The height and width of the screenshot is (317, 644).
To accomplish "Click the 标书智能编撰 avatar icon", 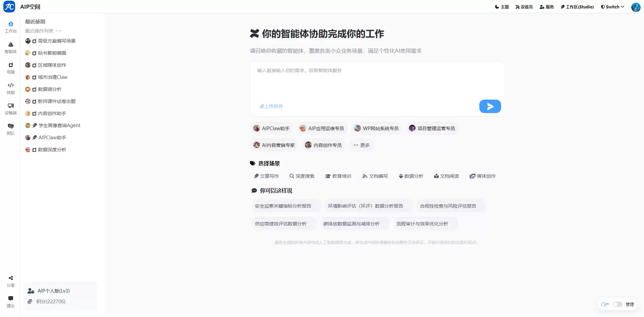I will coord(28,53).
